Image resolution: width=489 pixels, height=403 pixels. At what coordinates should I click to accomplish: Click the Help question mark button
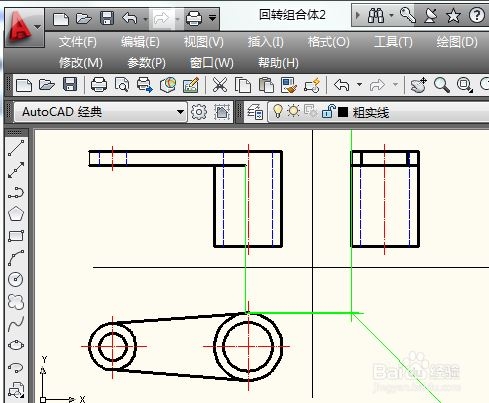click(476, 15)
